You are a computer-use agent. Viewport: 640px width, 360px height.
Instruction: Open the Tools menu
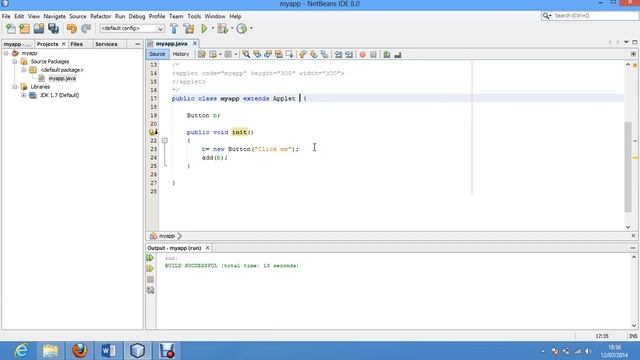(x=194, y=16)
